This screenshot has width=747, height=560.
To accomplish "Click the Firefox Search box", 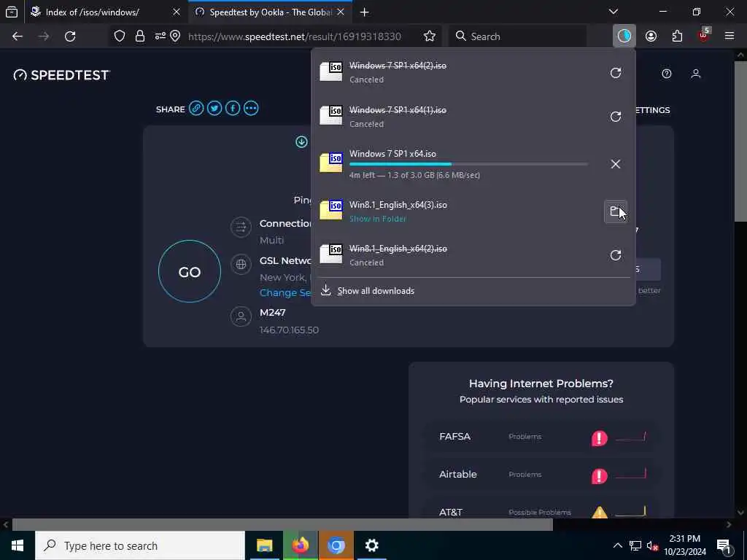I will click(x=517, y=36).
